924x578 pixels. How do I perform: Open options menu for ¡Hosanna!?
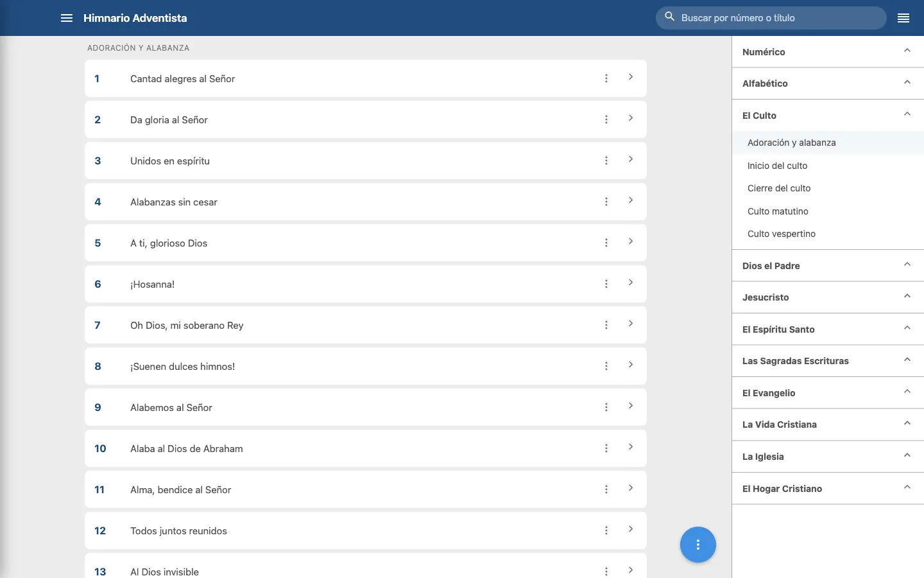pos(606,284)
